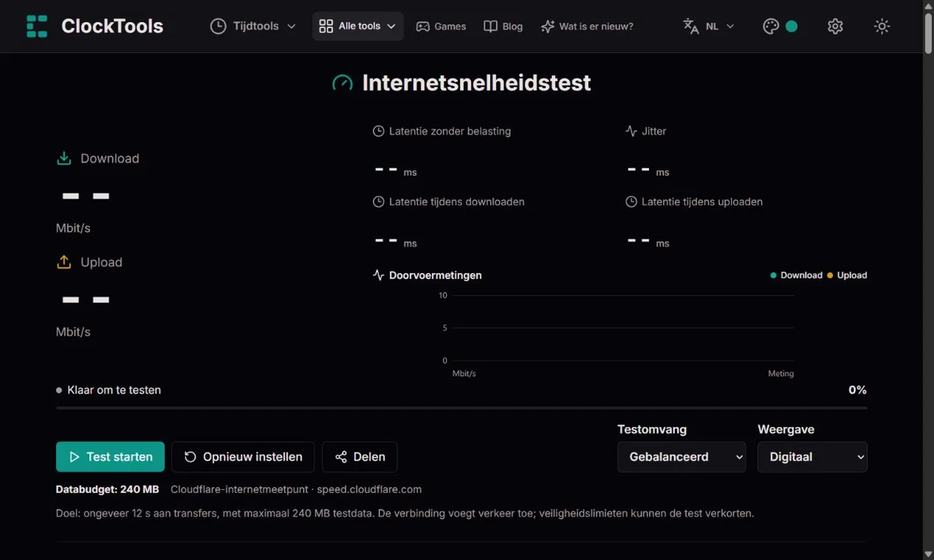Click the clock icon beside Latentie tijdens downloaden

[x=378, y=202]
